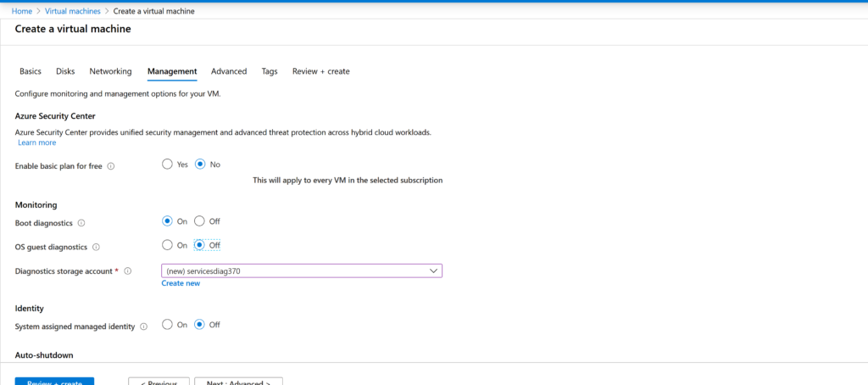Click info icon next to Boot diagnostics

[81, 222]
